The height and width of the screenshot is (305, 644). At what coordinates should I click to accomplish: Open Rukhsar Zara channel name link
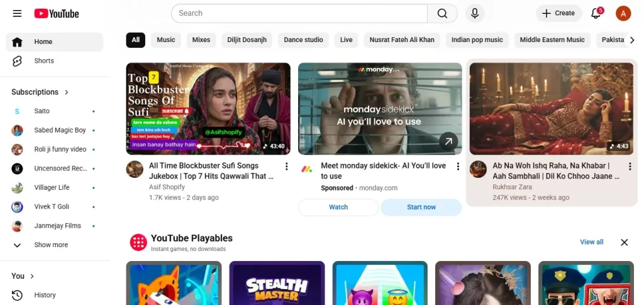tap(512, 187)
